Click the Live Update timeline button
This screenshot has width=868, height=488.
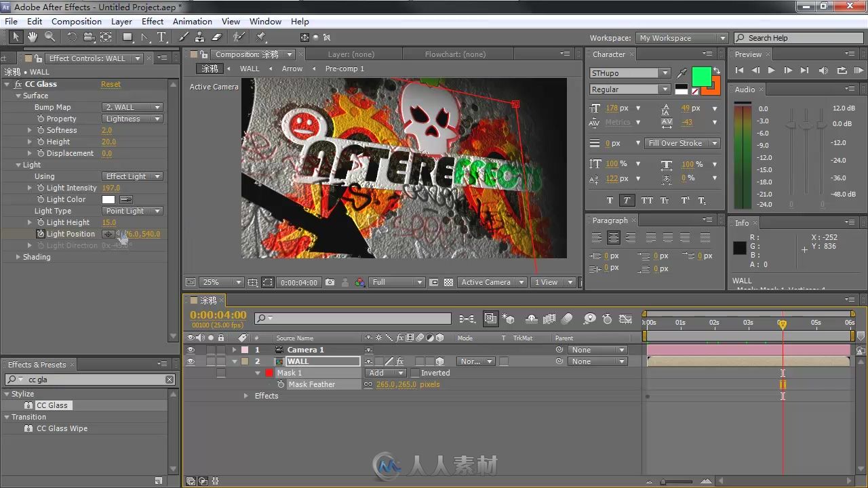490,319
